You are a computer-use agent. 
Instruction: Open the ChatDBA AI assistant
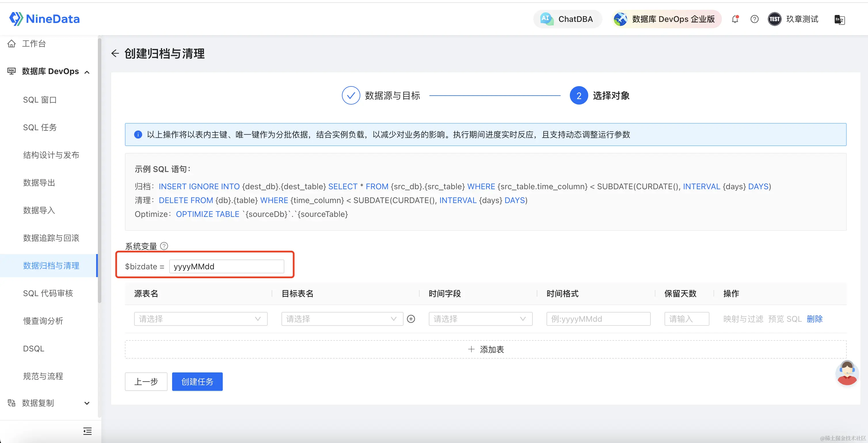[568, 19]
